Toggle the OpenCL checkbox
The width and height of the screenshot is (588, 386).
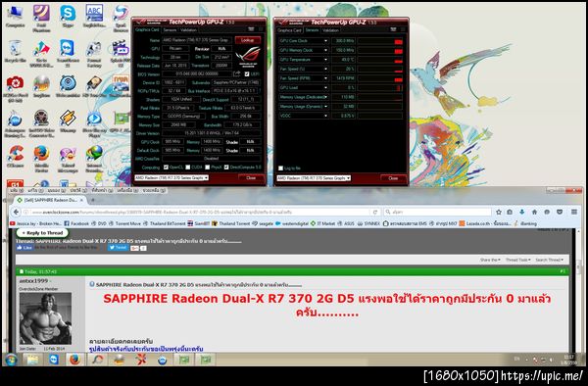pyautogui.click(x=166, y=168)
